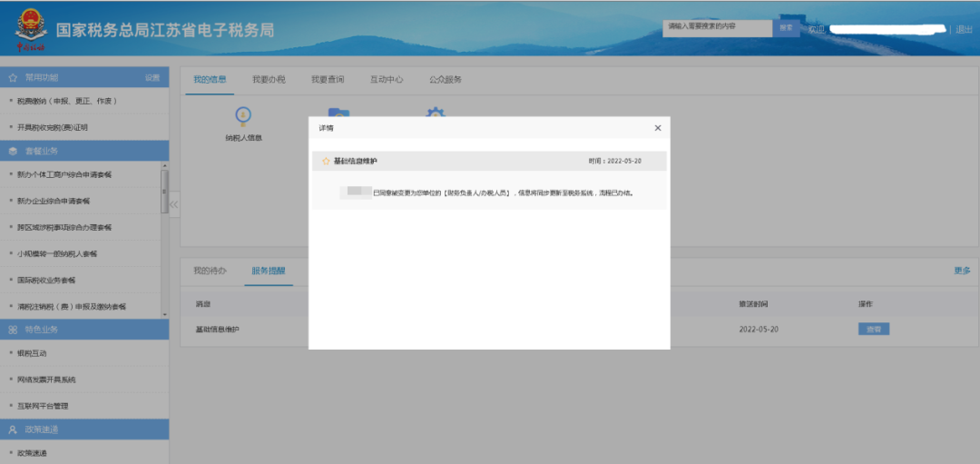Click the 国家税务总局江苏省电子税务局 title

pos(165,30)
